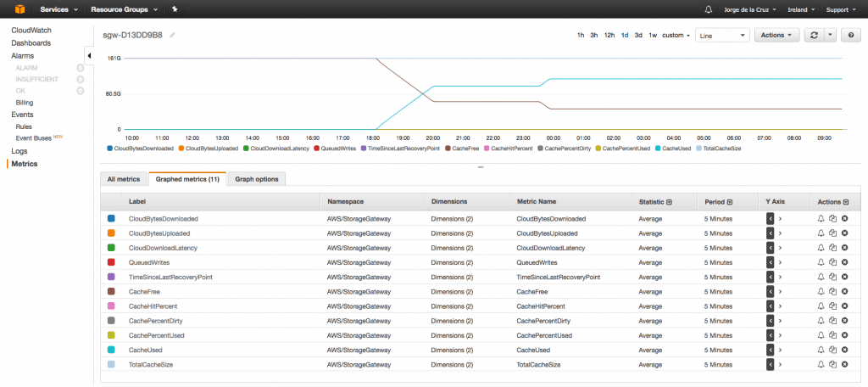Image resolution: width=868 pixels, height=387 pixels.
Task: Remove the CacheFree metric from graph
Action: point(845,292)
